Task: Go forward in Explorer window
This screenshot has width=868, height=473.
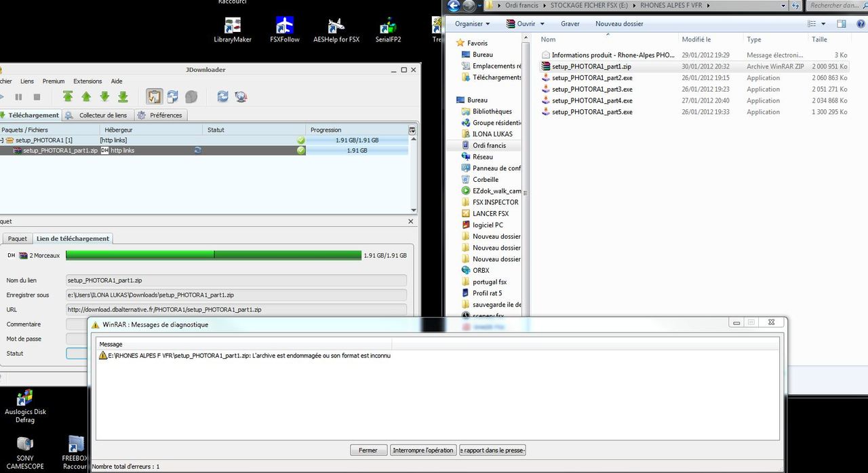Action: click(x=469, y=6)
